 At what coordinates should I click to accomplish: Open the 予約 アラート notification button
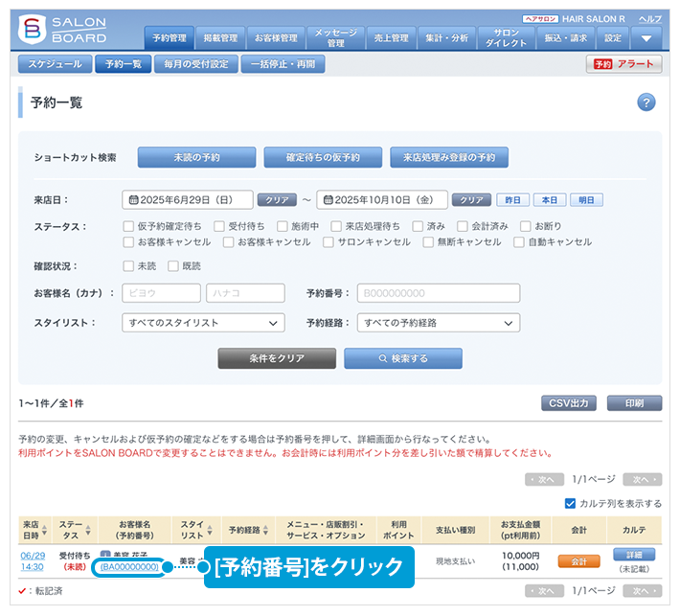623,64
